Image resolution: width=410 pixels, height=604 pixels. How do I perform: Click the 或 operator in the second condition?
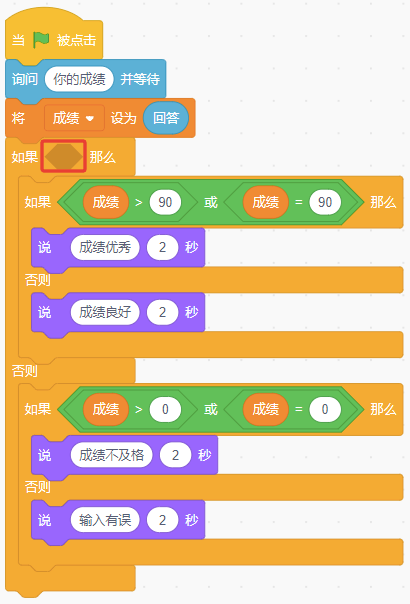point(211,409)
